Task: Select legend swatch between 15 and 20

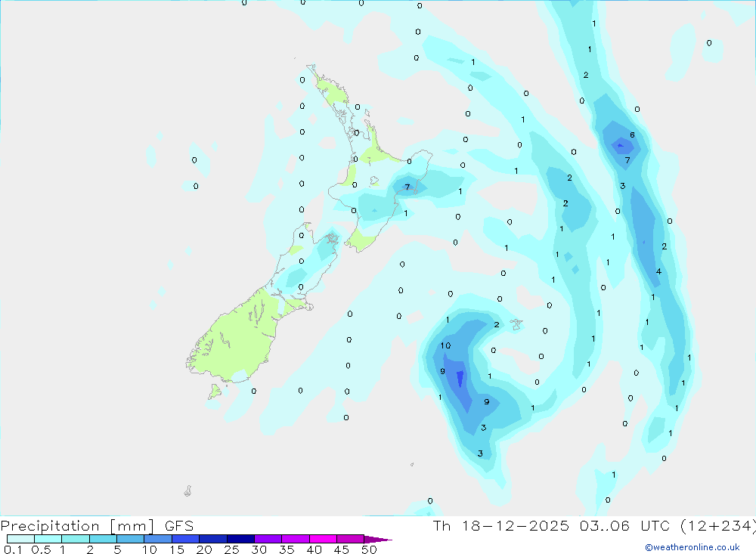Action: pyautogui.click(x=186, y=539)
